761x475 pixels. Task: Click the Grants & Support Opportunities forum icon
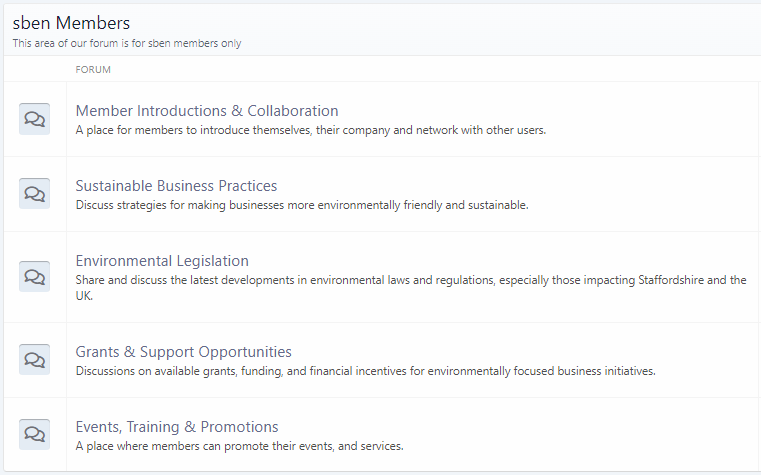pyautogui.click(x=34, y=360)
